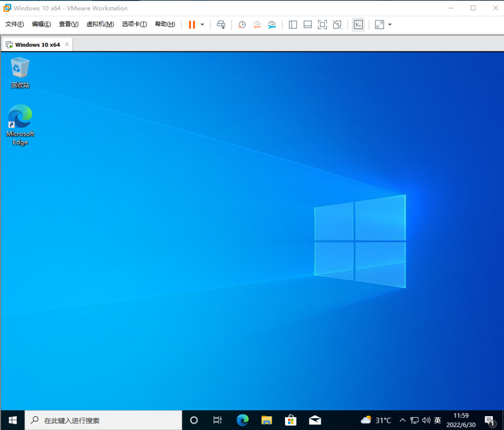Screen dimensions: 504x430
Task: Open the network status tray icon
Action: pyautogui.click(x=415, y=420)
